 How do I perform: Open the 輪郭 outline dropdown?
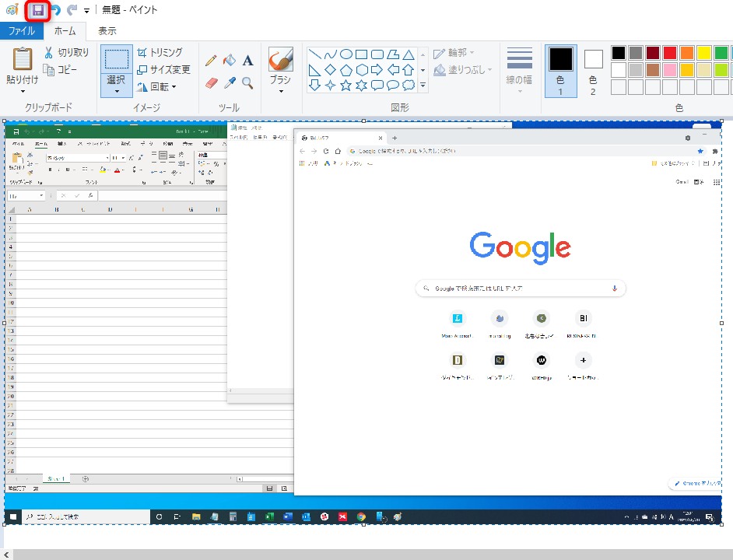(454, 53)
